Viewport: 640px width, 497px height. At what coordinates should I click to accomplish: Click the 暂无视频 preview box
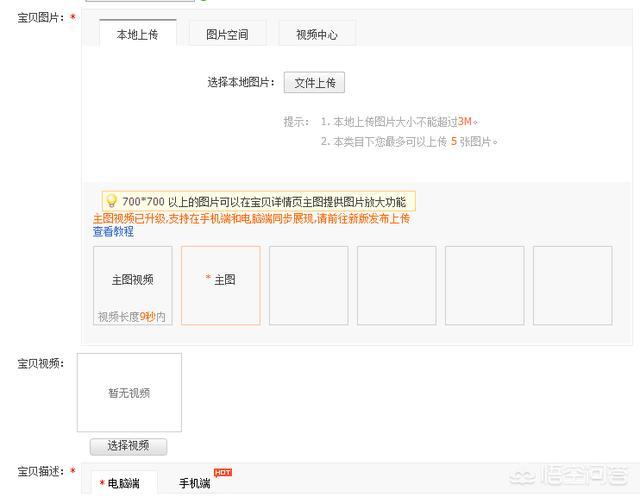(x=129, y=392)
